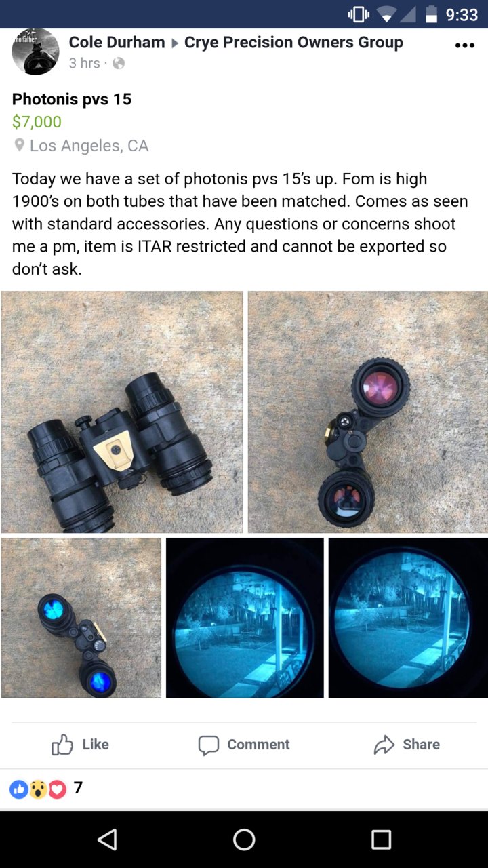
Task: Tap the location pin icon
Action: tap(20, 145)
